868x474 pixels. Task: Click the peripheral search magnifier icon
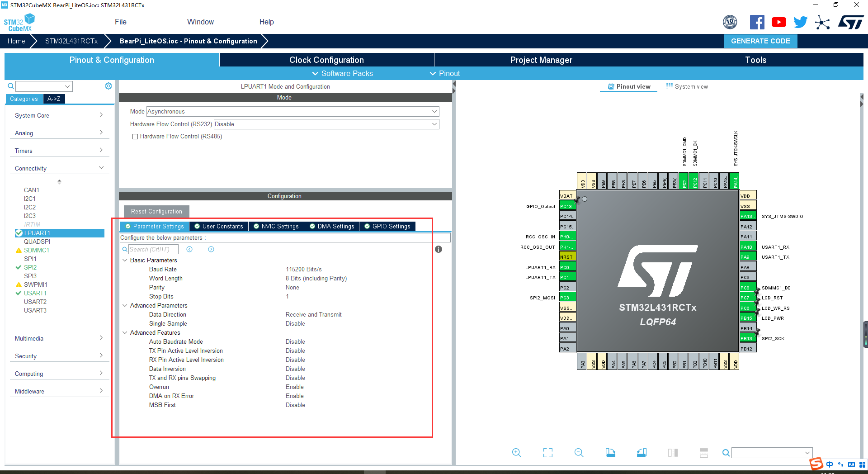pos(11,86)
